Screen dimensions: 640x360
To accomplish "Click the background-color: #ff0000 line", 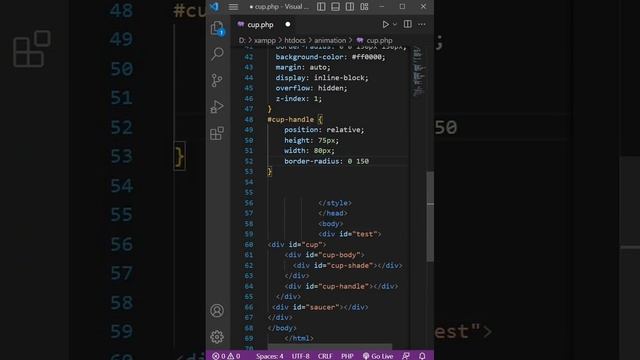I will 330,57.
